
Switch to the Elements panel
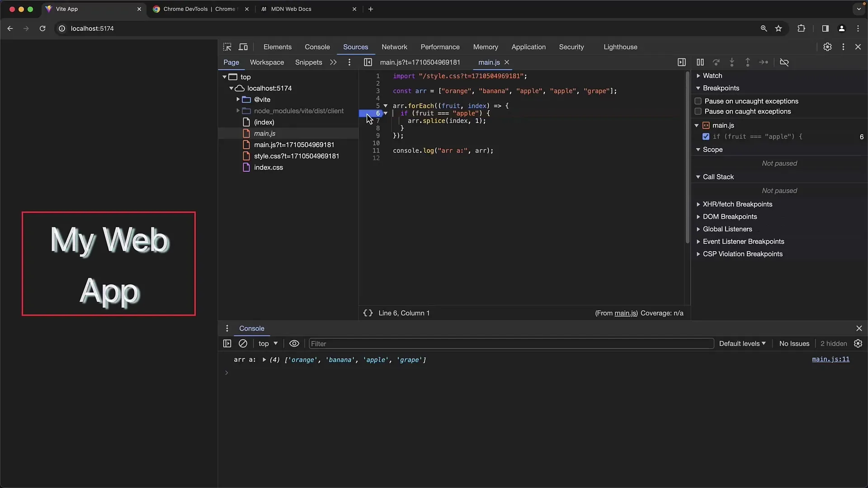278,47
